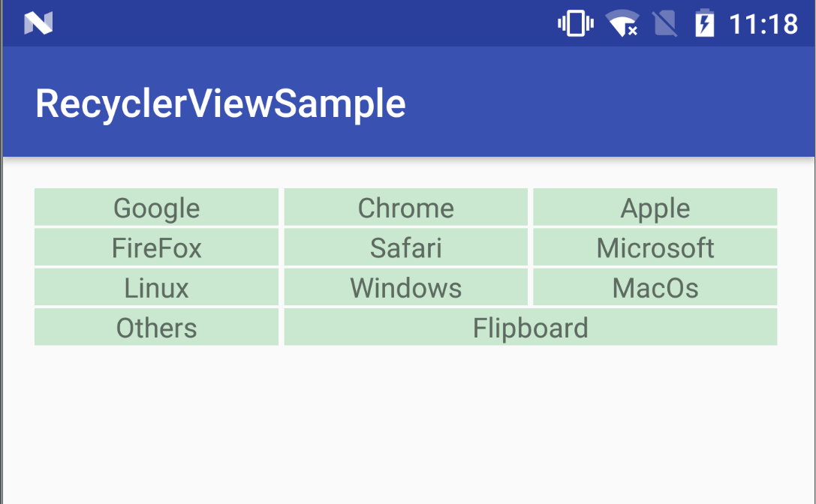
Task: Tap the Apple cell in the grid
Action: tap(655, 208)
